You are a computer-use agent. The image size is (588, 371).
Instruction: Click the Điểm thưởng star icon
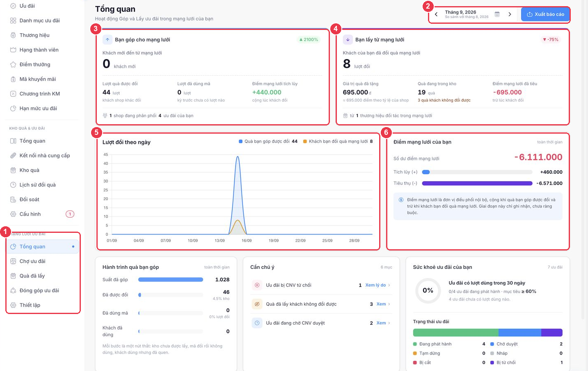point(13,64)
